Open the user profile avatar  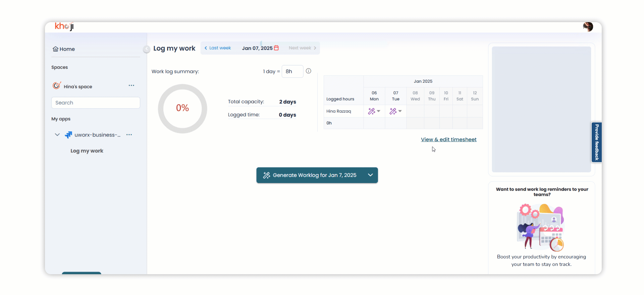[588, 27]
